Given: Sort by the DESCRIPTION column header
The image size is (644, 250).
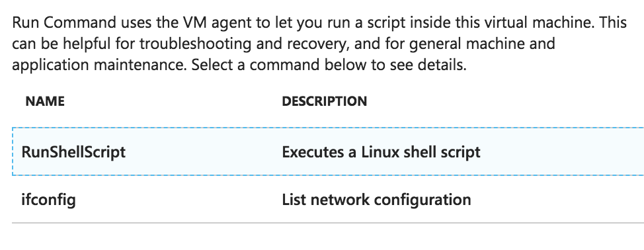Looking at the screenshot, I should pos(325,101).
